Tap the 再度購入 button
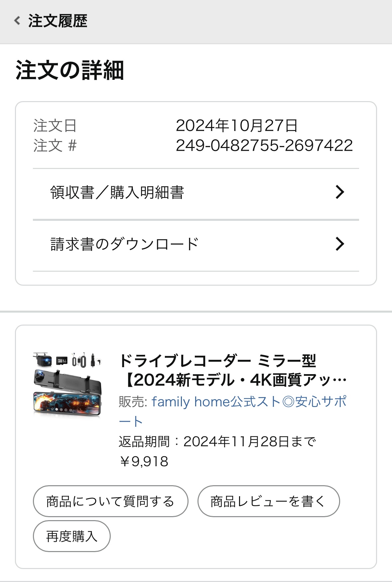This screenshot has width=392, height=582. pyautogui.click(x=71, y=536)
